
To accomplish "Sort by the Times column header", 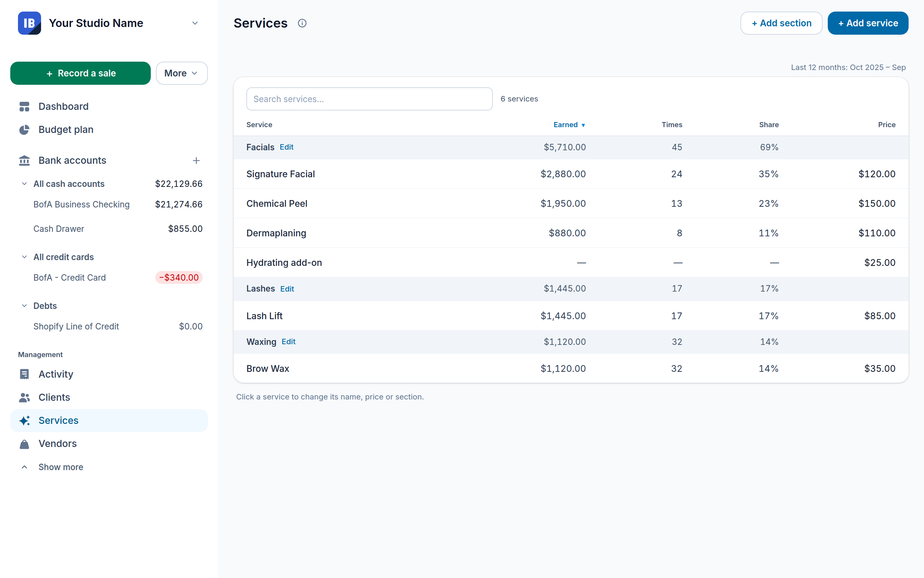I will [x=672, y=125].
